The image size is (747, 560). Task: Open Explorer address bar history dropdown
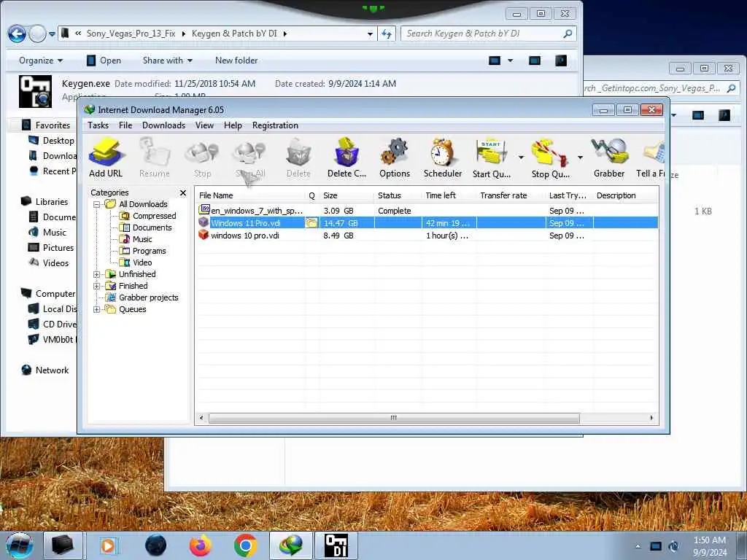[370, 34]
